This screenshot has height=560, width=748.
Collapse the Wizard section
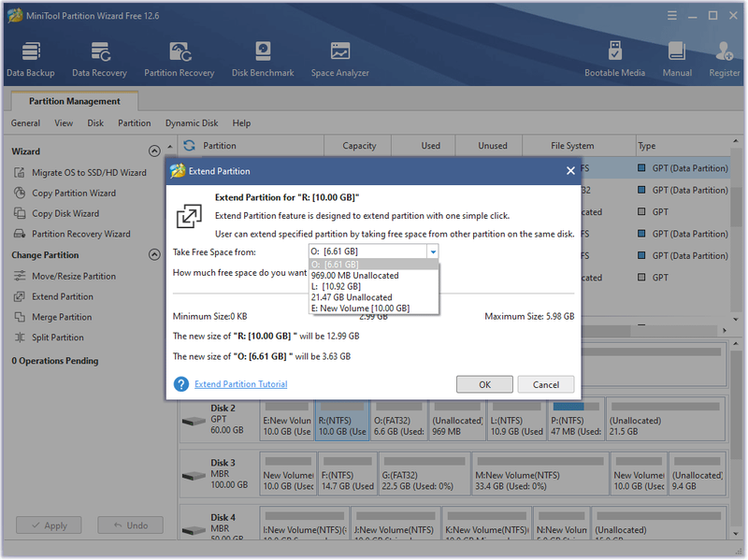154,151
